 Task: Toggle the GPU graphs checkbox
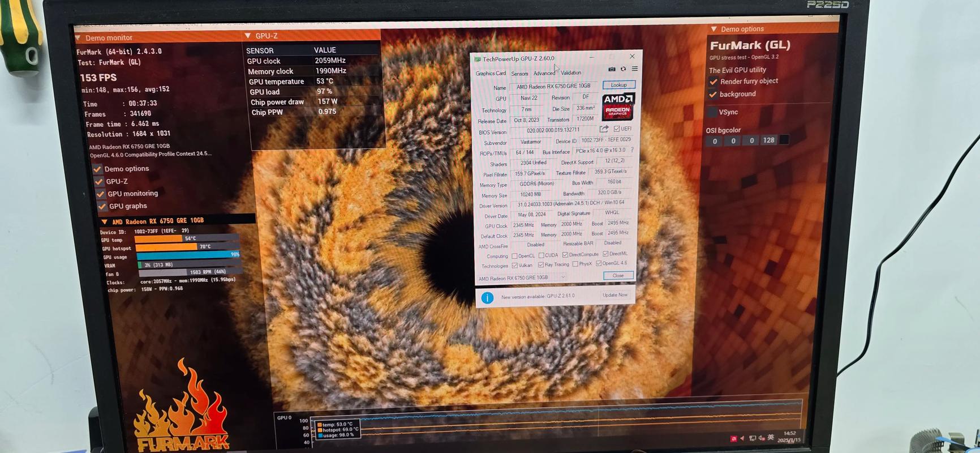102,206
